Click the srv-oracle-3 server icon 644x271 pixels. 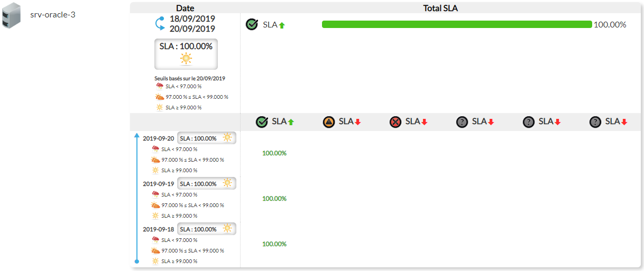point(12,15)
